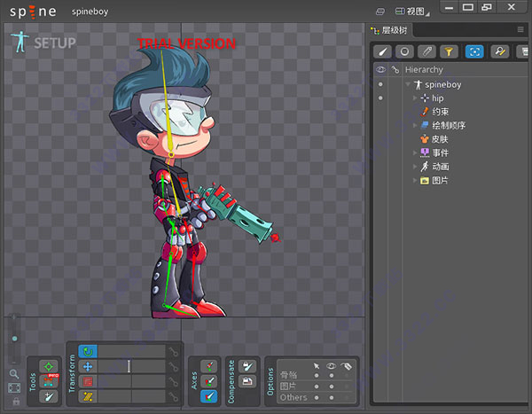Toggle the Others visibility option dot
The width and height of the screenshot is (532, 414).
(x=332, y=397)
